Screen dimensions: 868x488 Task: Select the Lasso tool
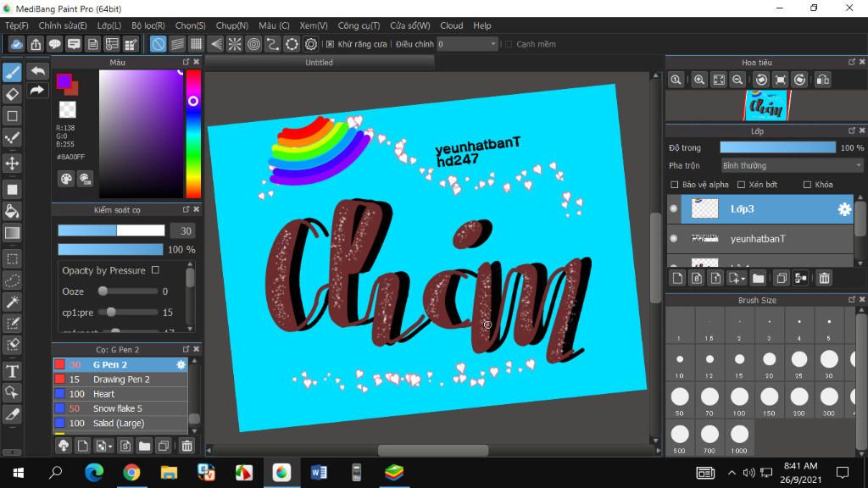click(12, 280)
